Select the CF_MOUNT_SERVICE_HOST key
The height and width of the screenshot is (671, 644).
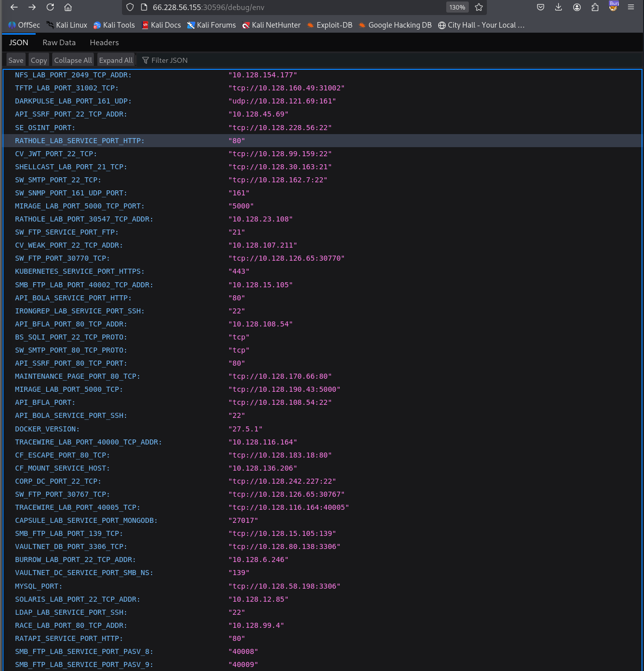tap(62, 468)
